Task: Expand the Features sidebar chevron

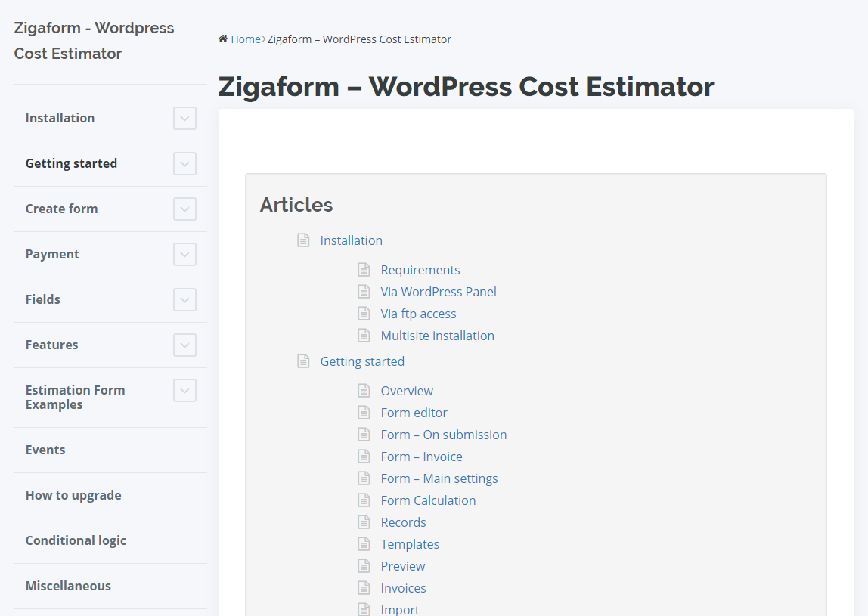Action: 185,345
